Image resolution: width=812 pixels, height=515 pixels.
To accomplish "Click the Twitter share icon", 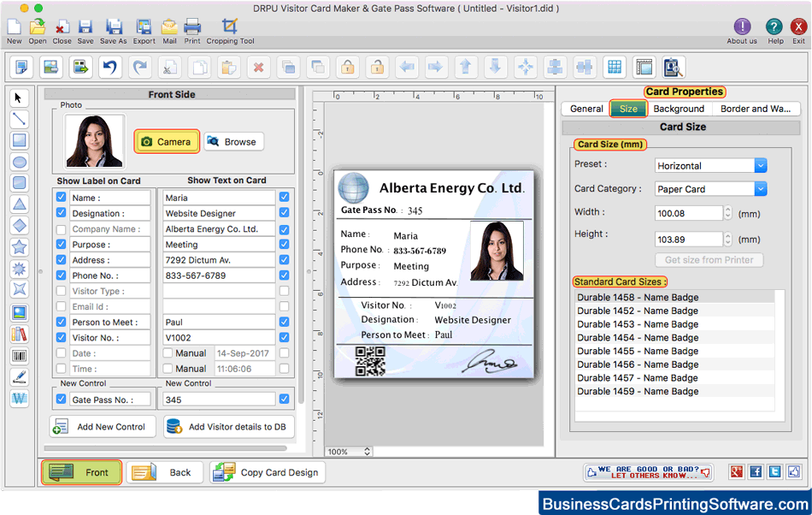I will click(774, 471).
